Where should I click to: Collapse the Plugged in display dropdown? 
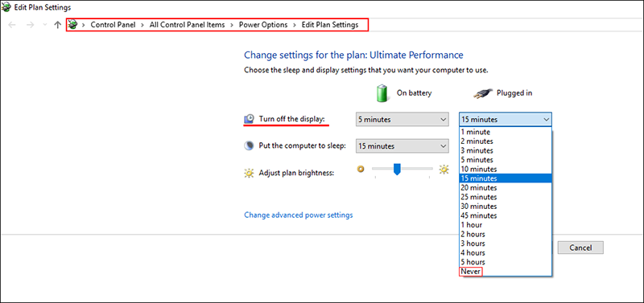coord(506,120)
